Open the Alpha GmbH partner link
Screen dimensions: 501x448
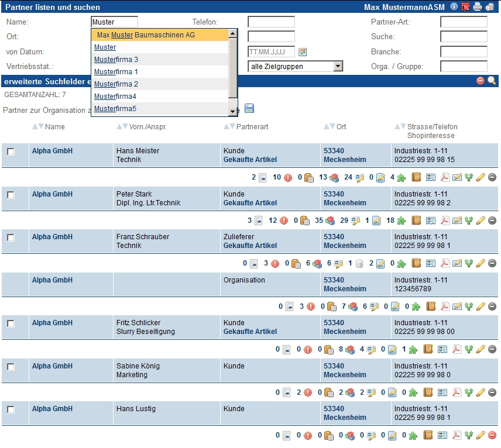[53, 151]
